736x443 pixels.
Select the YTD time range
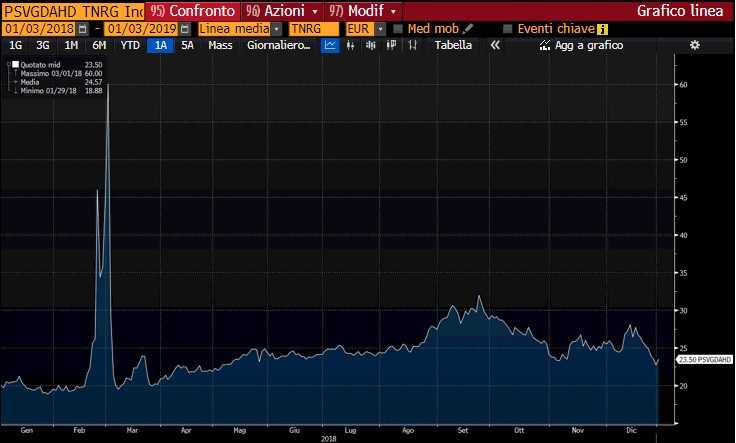(130, 45)
